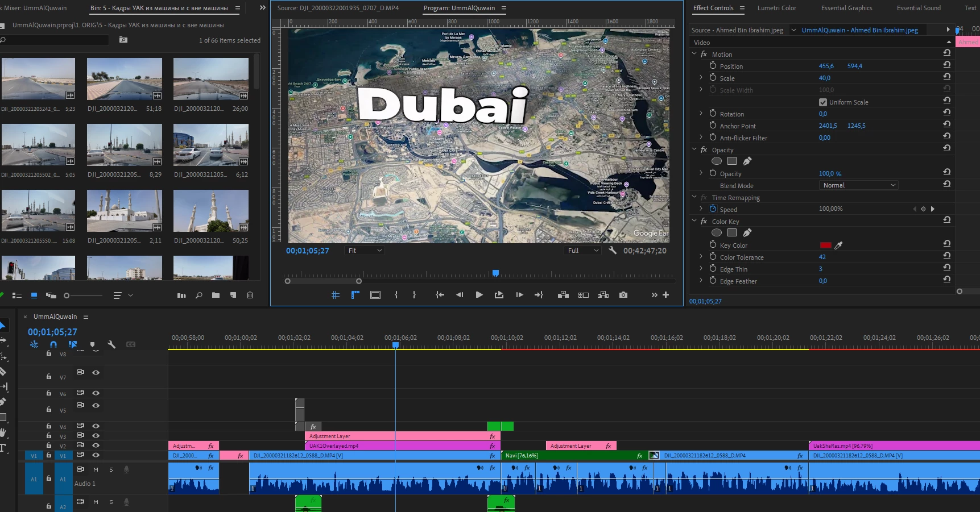Step forward one frame in Program monitor

[519, 295]
